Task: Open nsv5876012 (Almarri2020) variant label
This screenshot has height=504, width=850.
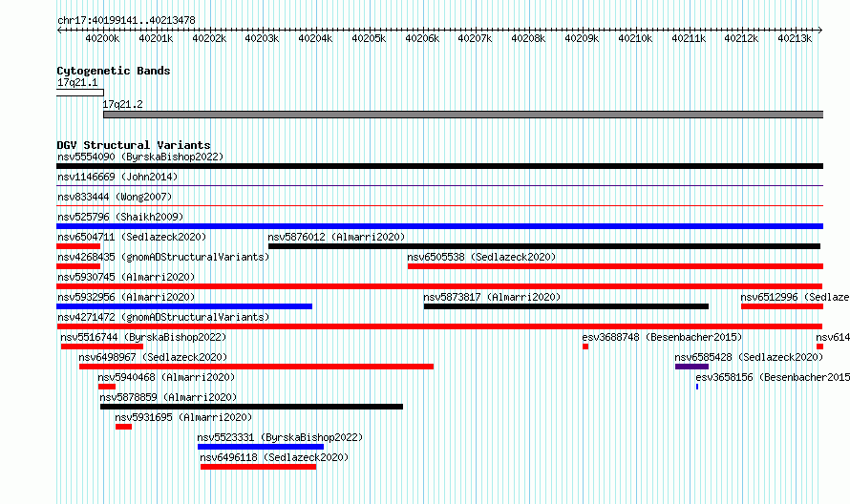Action: 336,237
